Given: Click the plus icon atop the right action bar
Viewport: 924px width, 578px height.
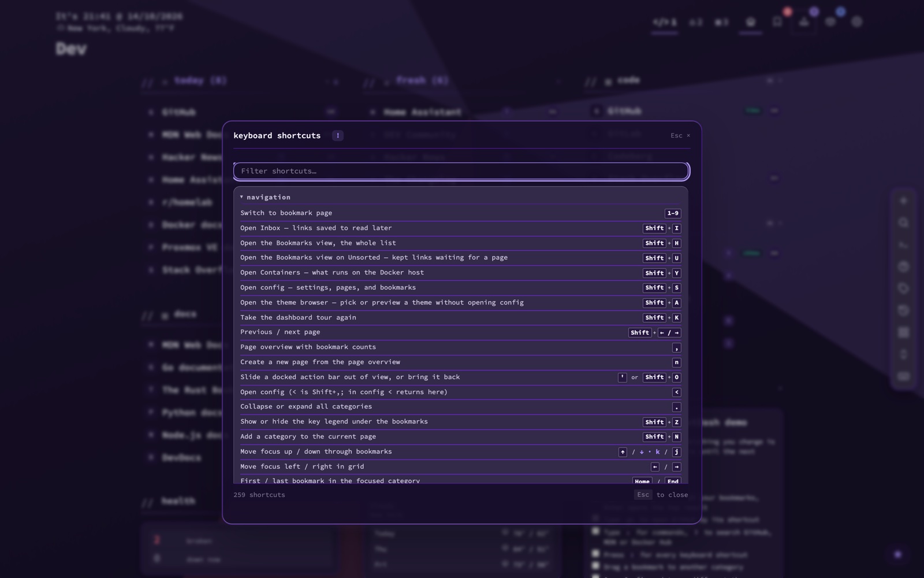Looking at the screenshot, I should click(x=904, y=201).
